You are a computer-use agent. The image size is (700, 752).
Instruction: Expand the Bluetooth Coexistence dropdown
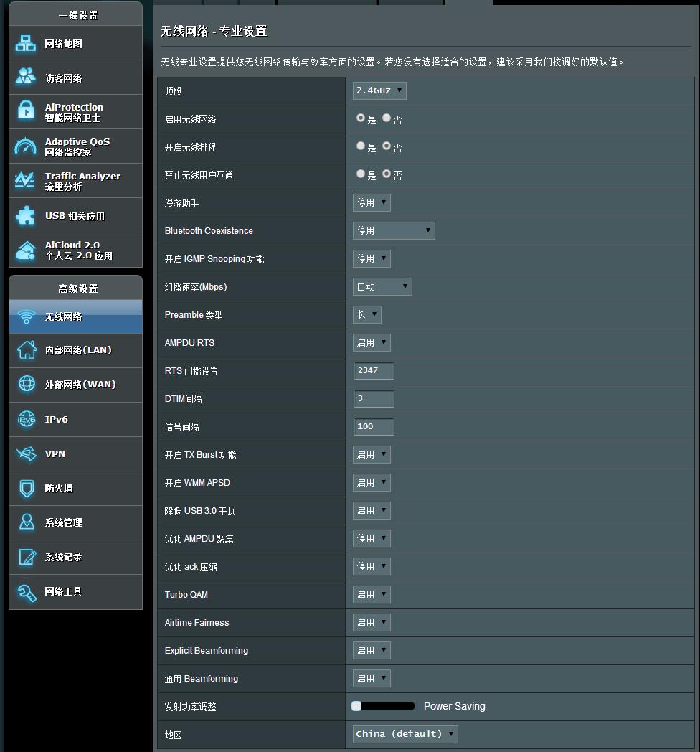tap(394, 230)
